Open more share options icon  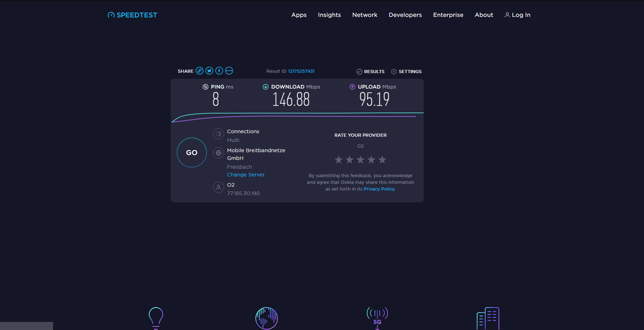(229, 71)
